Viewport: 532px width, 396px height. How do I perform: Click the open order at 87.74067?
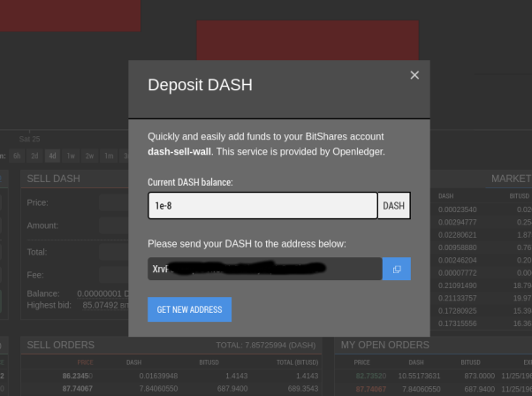click(433, 389)
